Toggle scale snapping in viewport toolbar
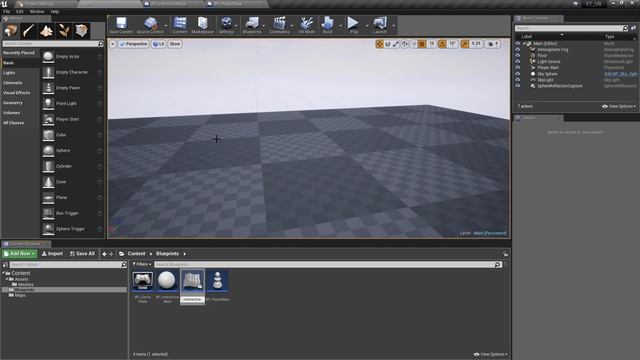This screenshot has height=360, width=640. 464,44
